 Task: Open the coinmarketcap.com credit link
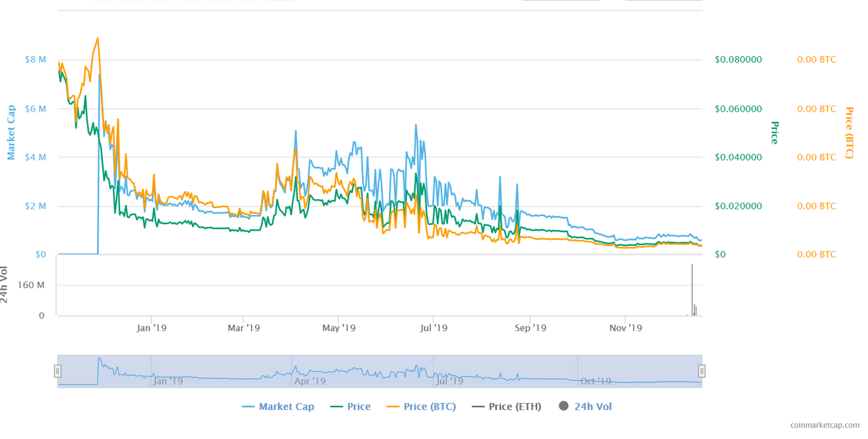pyautogui.click(x=825, y=425)
